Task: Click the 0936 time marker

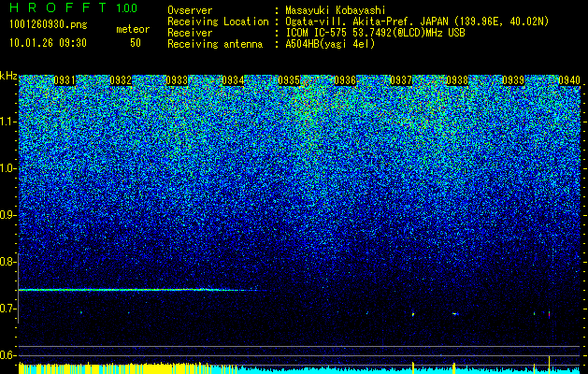Action: 345,80
